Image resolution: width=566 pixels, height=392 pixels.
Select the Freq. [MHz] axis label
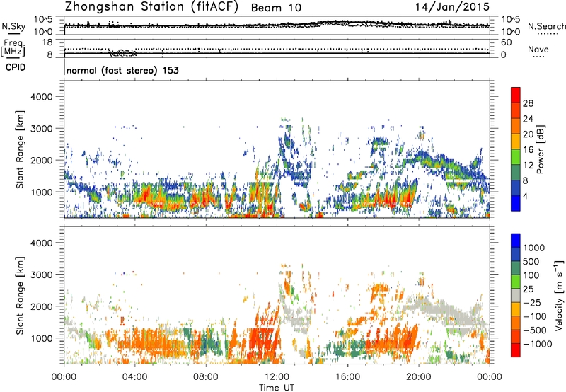pos(13,48)
